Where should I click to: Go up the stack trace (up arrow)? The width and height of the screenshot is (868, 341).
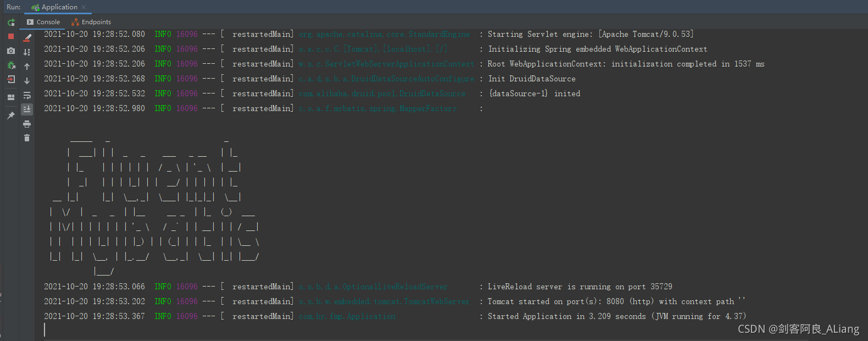click(27, 67)
